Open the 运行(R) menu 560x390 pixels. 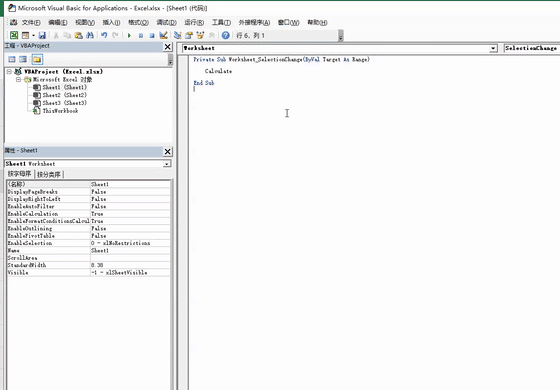(x=194, y=22)
